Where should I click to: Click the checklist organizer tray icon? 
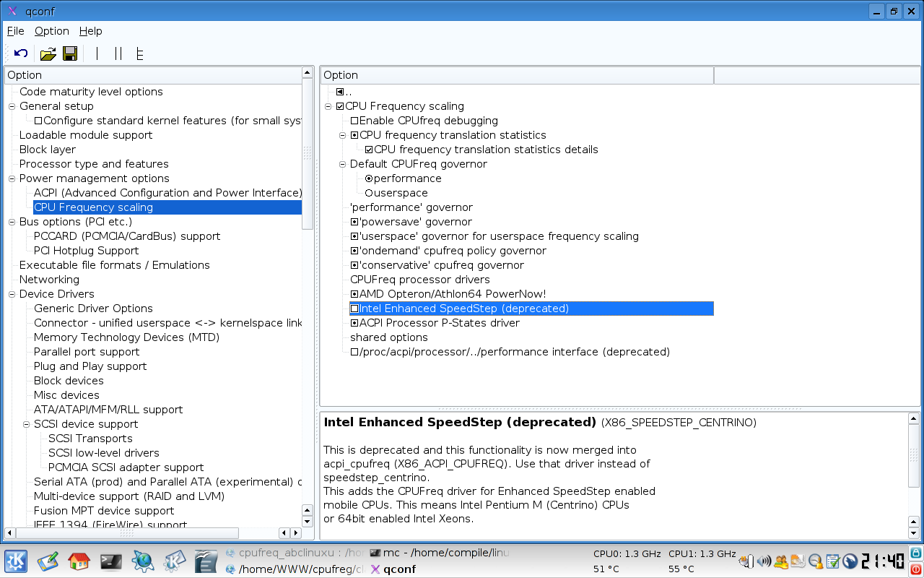pos(833,561)
